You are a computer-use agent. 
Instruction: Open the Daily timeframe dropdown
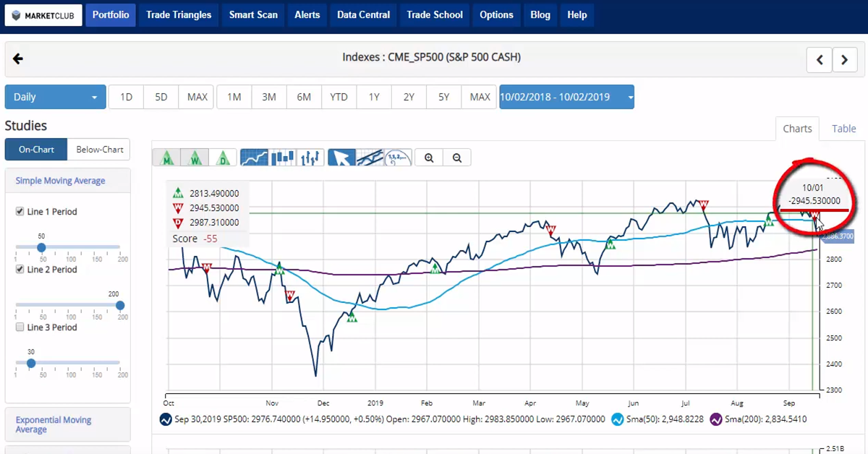pos(55,96)
